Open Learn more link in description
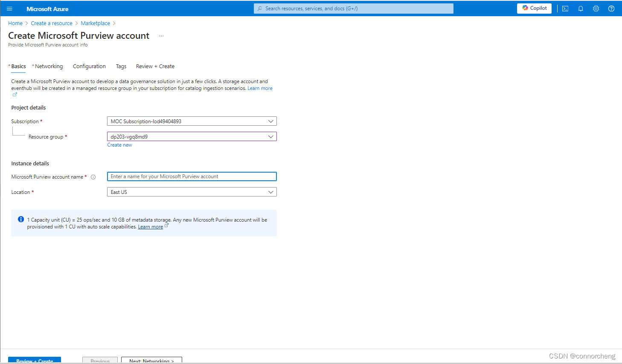The width and height of the screenshot is (622, 364). pos(260,88)
